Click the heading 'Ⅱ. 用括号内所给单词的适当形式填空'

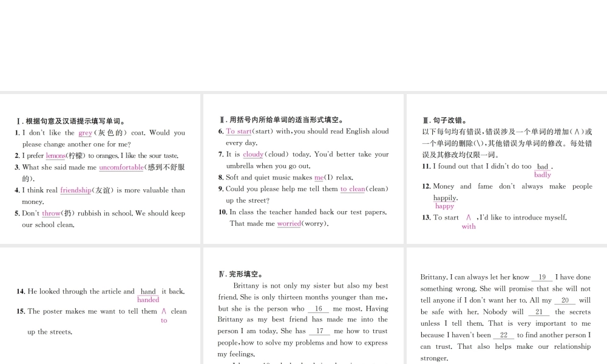282,120
